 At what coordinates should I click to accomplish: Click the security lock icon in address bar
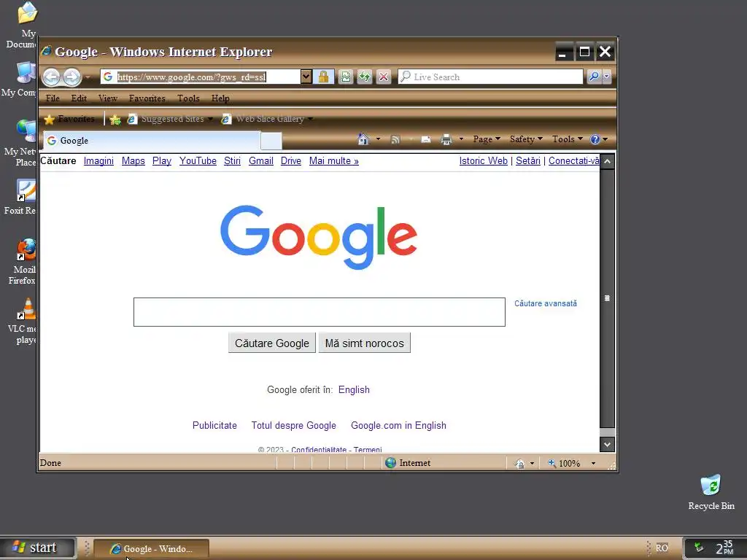[x=323, y=77]
